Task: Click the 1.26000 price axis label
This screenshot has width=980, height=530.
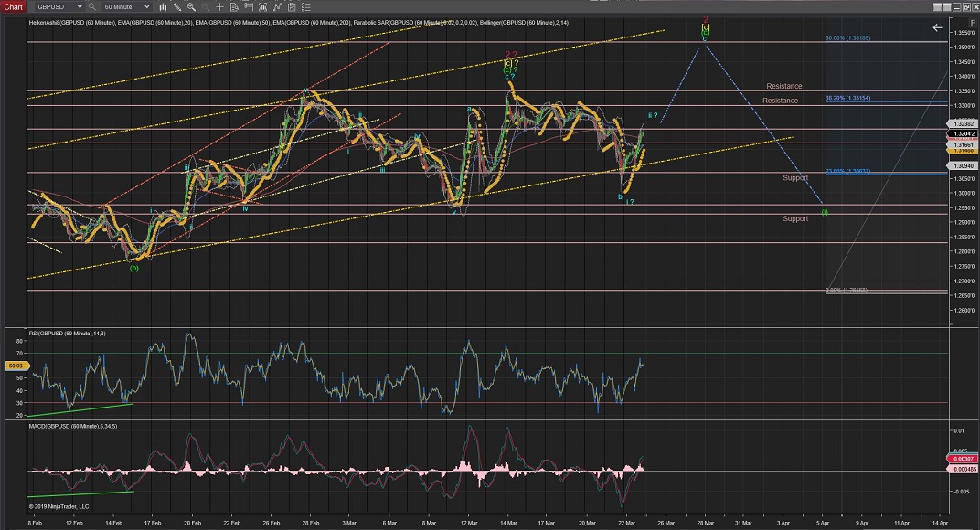Action: point(964,311)
